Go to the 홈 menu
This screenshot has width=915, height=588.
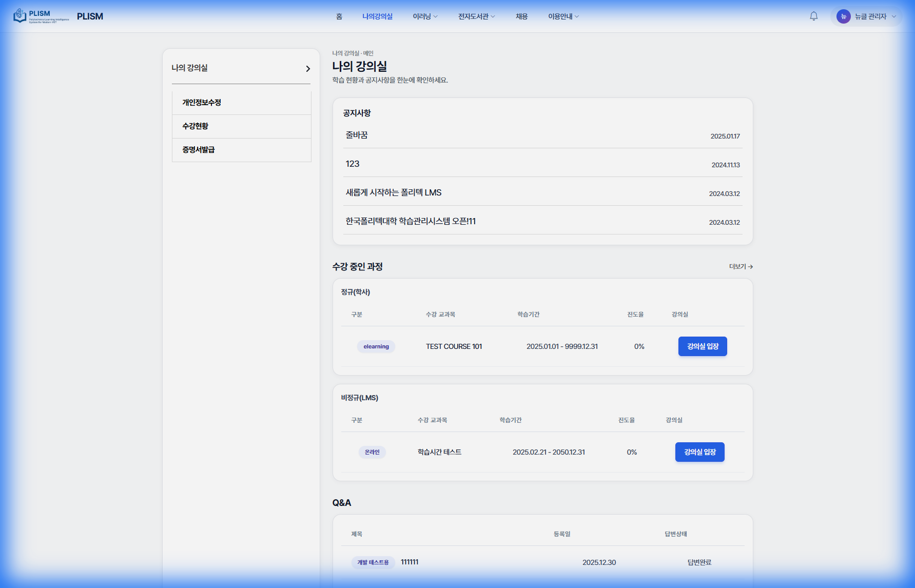click(x=339, y=16)
